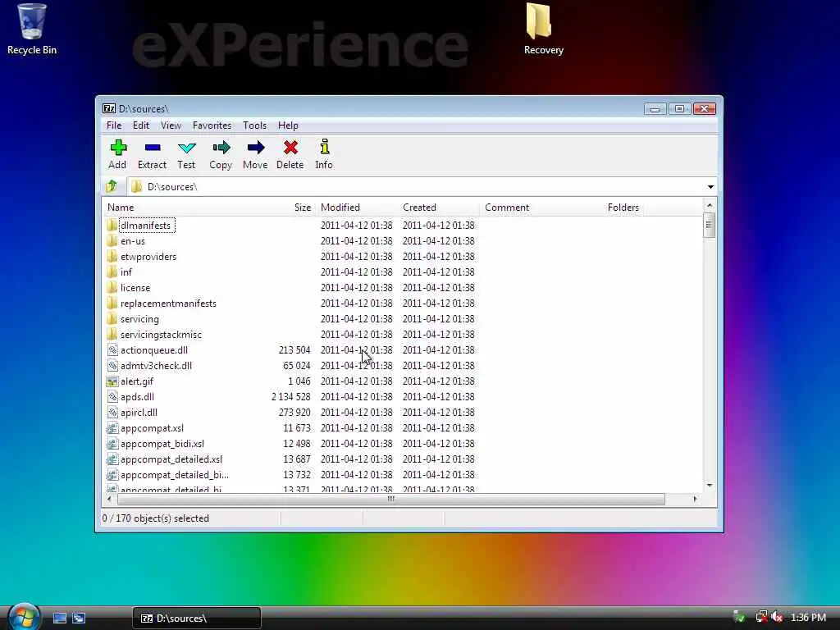
Task: Select the apircl.dll file icon
Action: coord(112,413)
